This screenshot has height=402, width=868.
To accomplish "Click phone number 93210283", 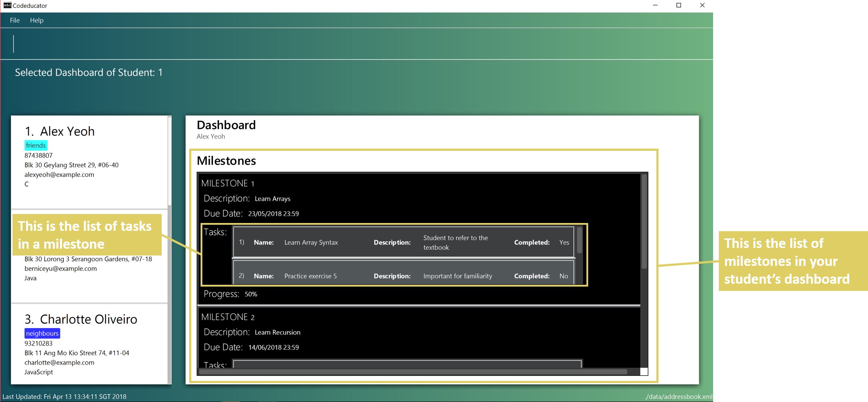I will (x=39, y=343).
